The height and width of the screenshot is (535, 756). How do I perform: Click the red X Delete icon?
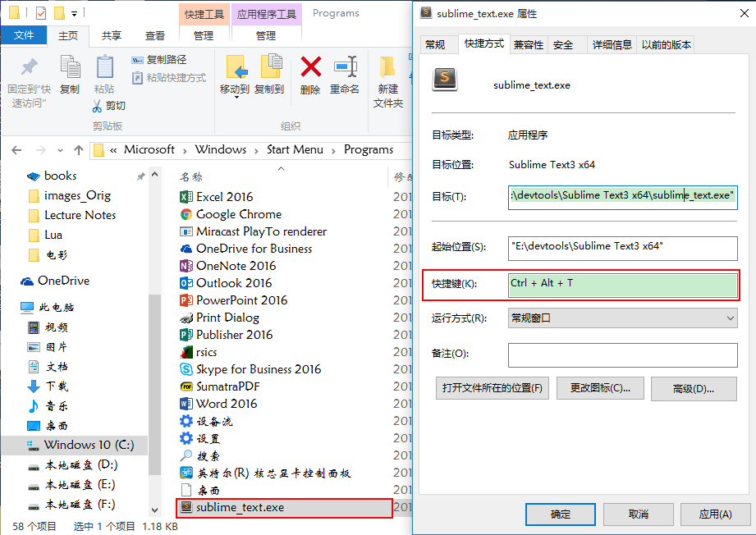click(310, 66)
